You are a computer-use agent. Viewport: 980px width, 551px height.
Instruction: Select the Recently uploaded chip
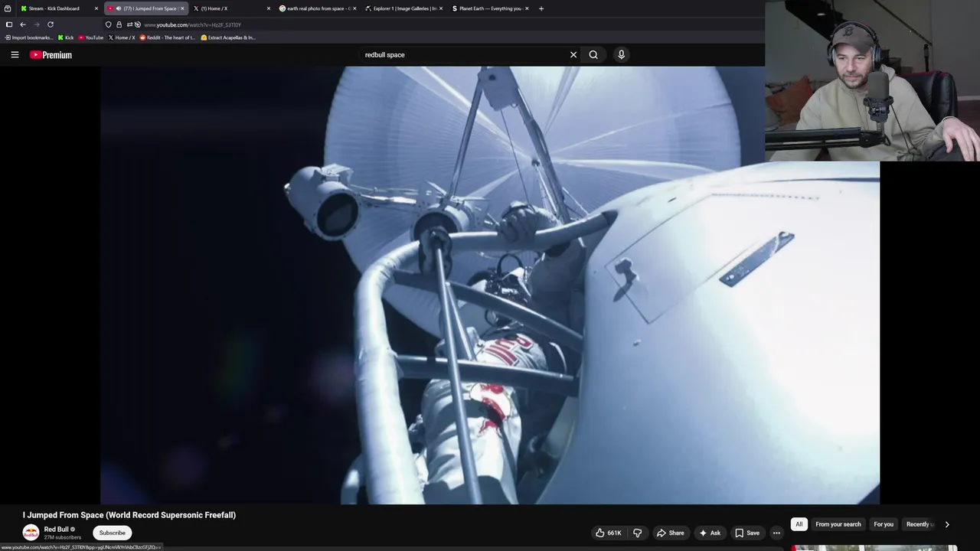[919, 524]
